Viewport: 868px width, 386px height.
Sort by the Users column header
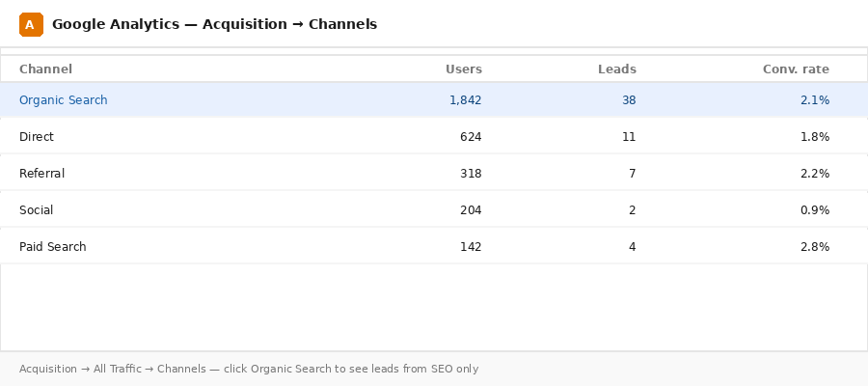click(x=464, y=69)
